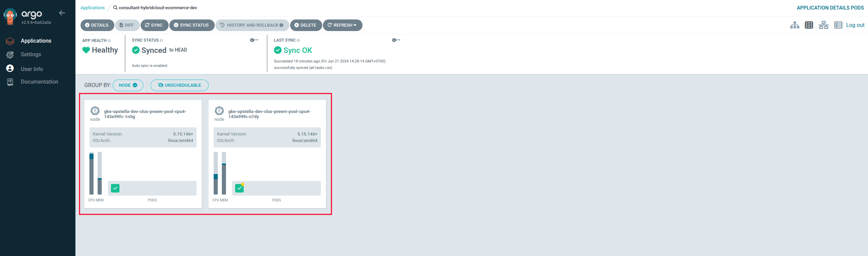Click node name ending 143e99fc-n7dy
This screenshot has width=868, height=256.
(x=269, y=114)
